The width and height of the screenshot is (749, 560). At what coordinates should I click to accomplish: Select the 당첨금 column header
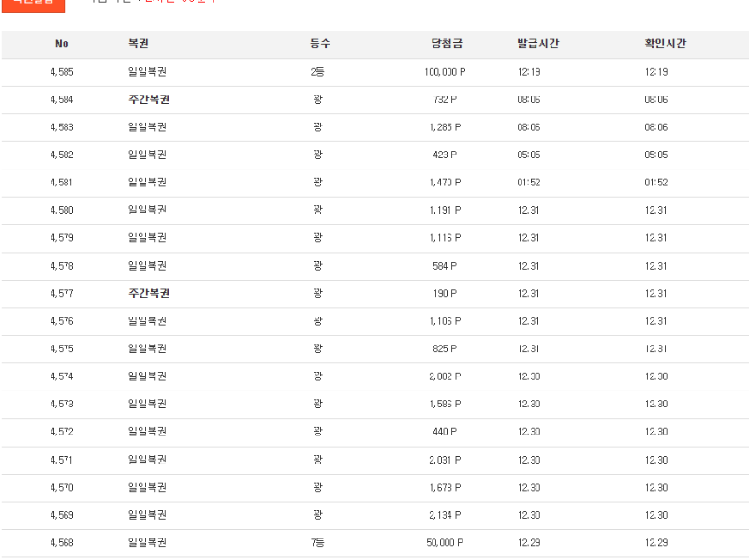pyautogui.click(x=446, y=44)
